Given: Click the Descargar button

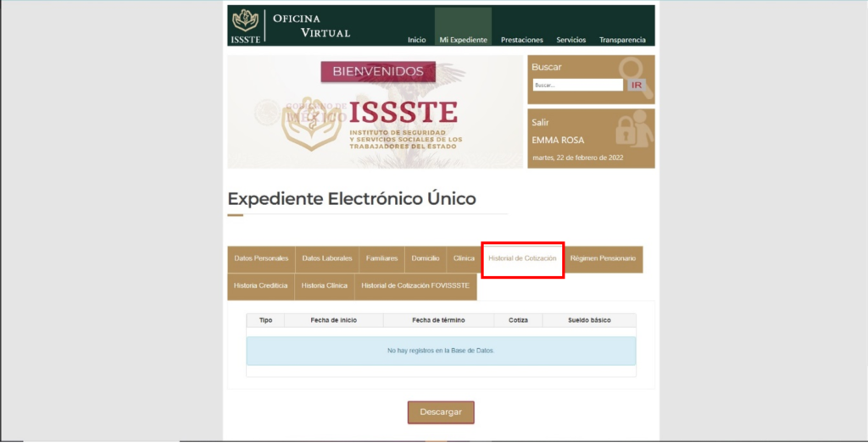Looking at the screenshot, I should (441, 413).
